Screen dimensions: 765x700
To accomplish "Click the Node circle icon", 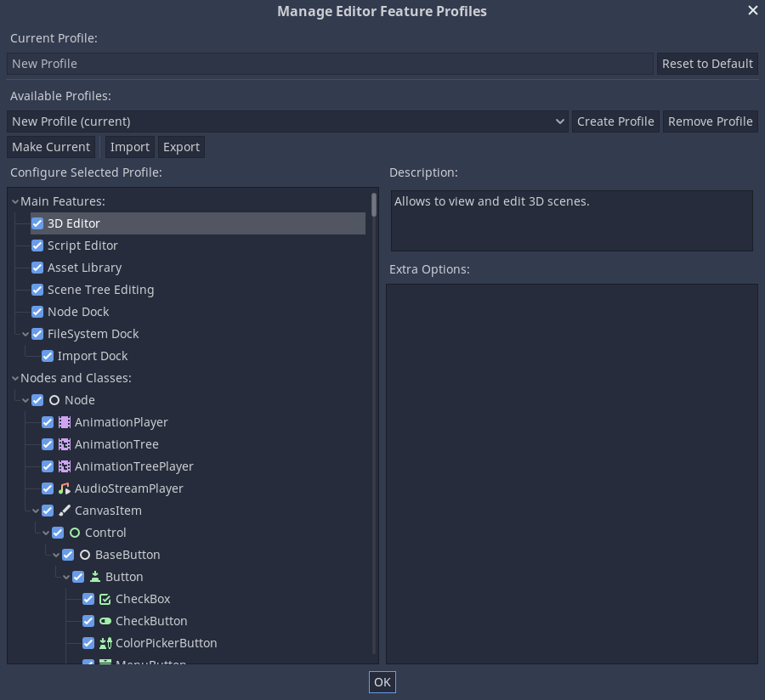I will (x=54, y=399).
